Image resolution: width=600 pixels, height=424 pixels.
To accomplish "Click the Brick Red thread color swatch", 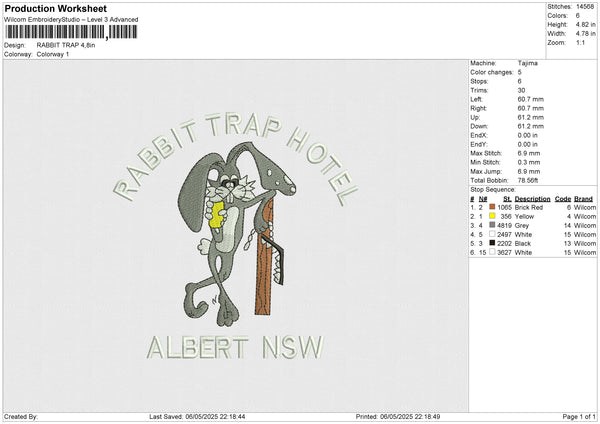I will (492, 206).
